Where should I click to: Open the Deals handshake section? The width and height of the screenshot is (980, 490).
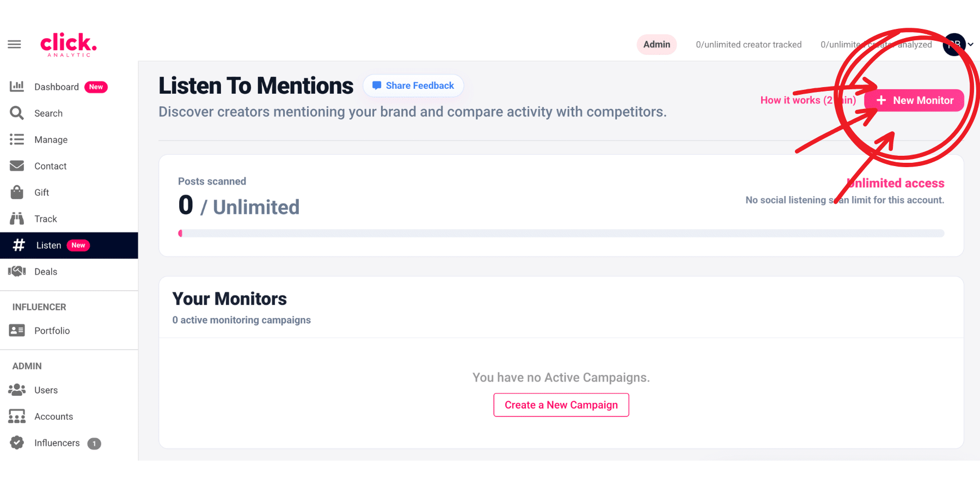click(x=46, y=271)
